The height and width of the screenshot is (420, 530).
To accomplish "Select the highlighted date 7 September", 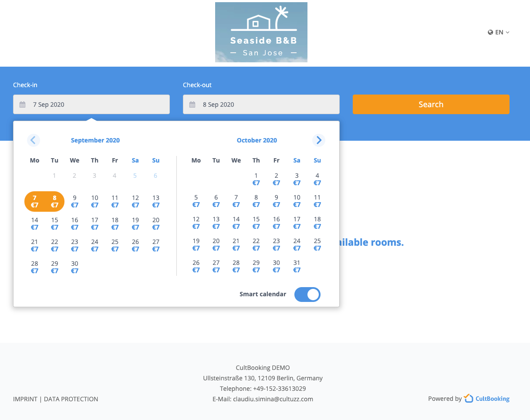I will click(x=34, y=201).
